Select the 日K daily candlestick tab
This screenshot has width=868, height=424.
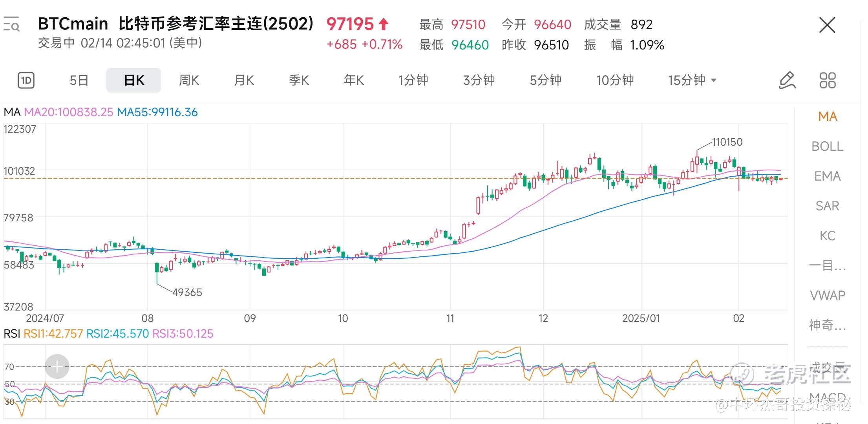pyautogui.click(x=134, y=80)
